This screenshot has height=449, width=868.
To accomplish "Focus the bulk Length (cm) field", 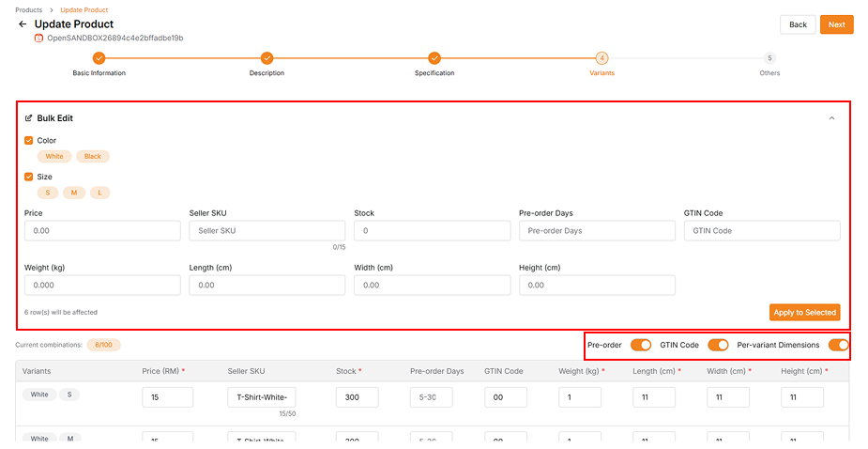I will pyautogui.click(x=267, y=285).
